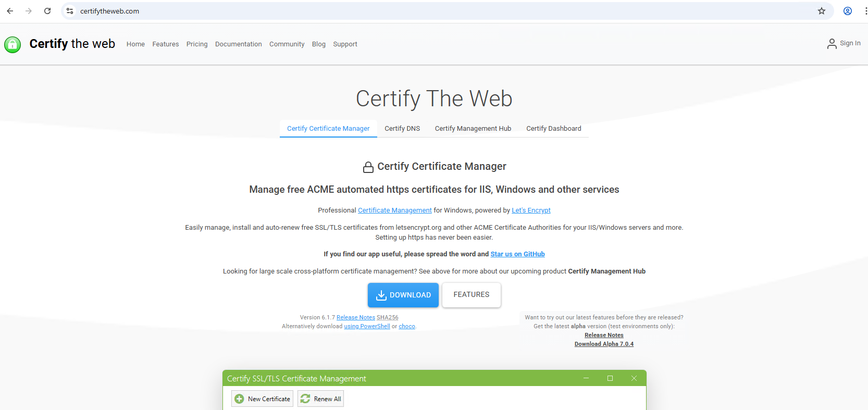Click Renew All button in app screenshot
The image size is (868, 410).
pyautogui.click(x=320, y=399)
